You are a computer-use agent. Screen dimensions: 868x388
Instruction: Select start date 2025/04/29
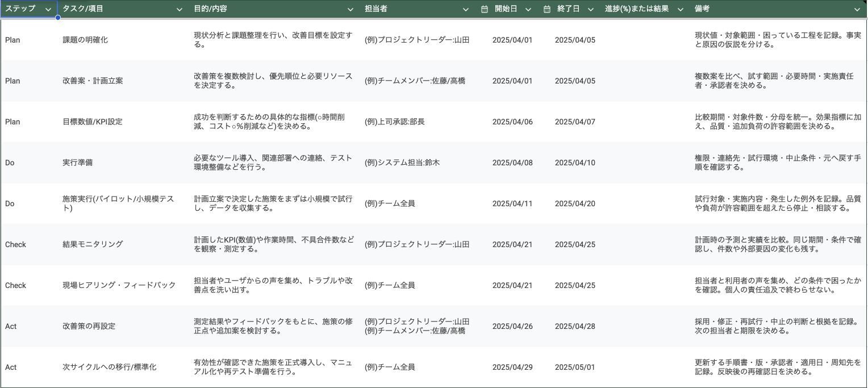[512, 367]
